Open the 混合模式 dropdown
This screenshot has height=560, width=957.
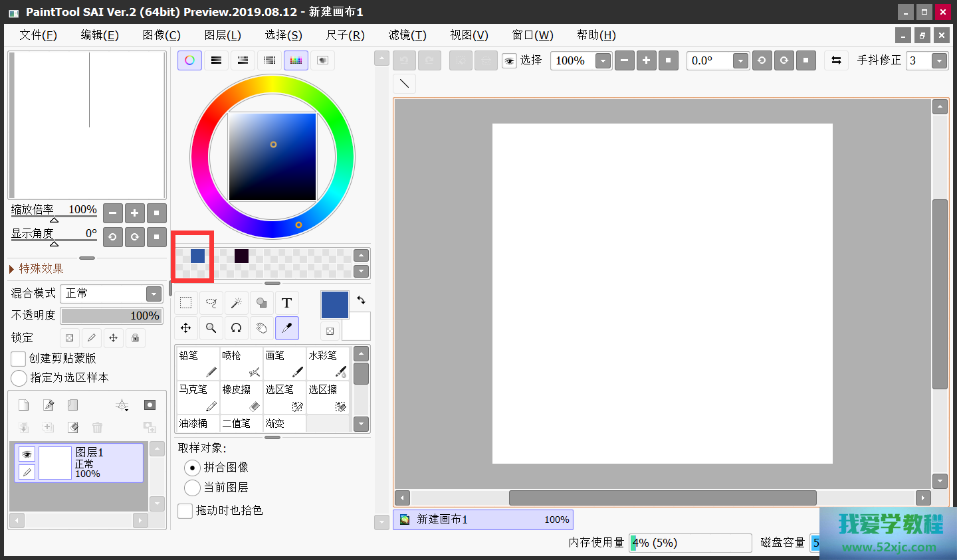154,294
